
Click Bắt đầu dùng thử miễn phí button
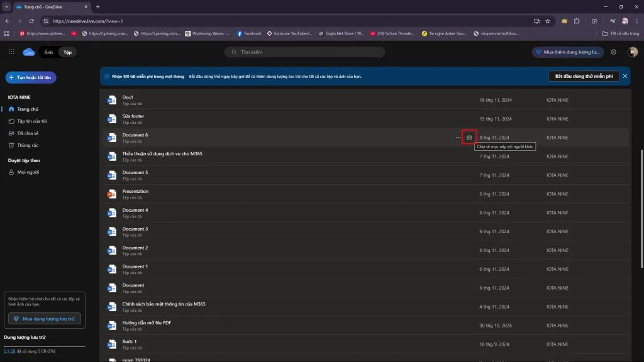pyautogui.click(x=583, y=76)
